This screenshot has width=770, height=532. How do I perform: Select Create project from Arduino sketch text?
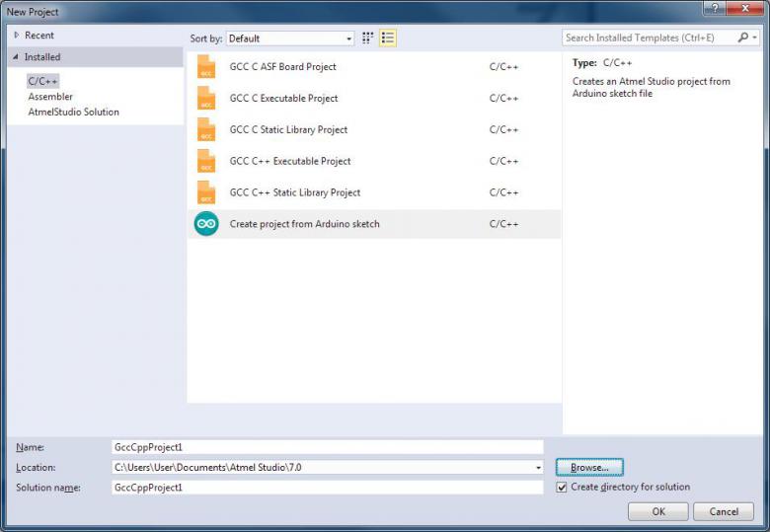click(304, 224)
